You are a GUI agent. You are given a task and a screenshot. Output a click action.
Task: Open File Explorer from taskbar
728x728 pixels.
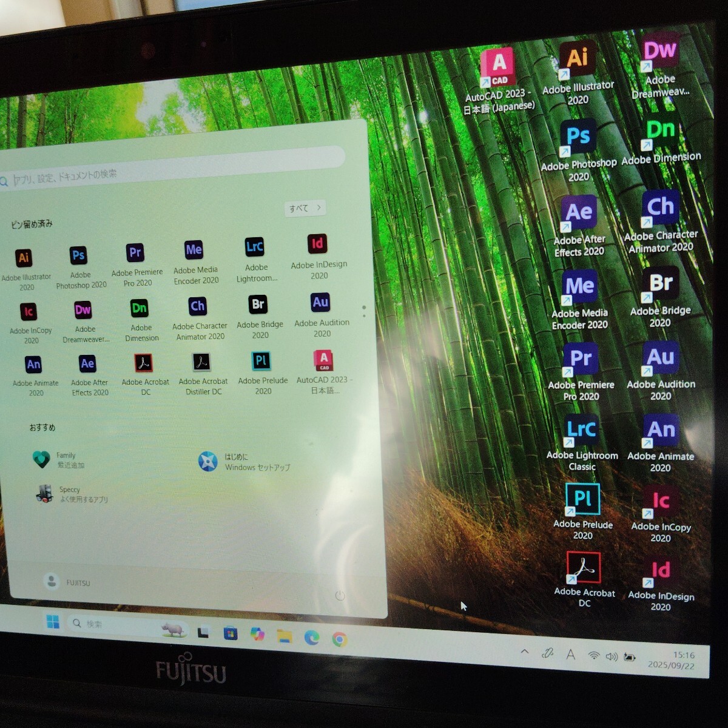point(284,636)
